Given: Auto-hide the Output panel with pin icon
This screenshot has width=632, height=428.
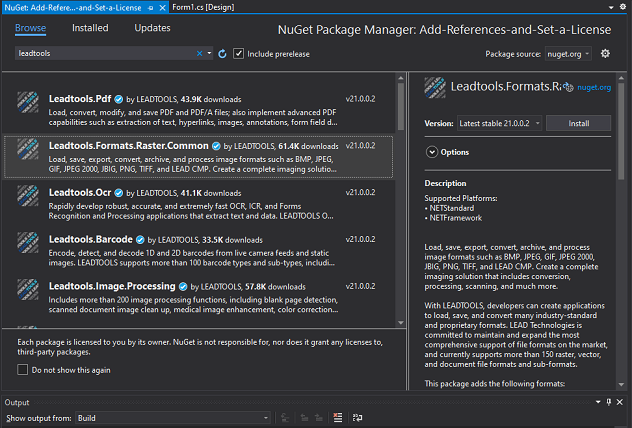Looking at the screenshot, I should click(x=609, y=402).
